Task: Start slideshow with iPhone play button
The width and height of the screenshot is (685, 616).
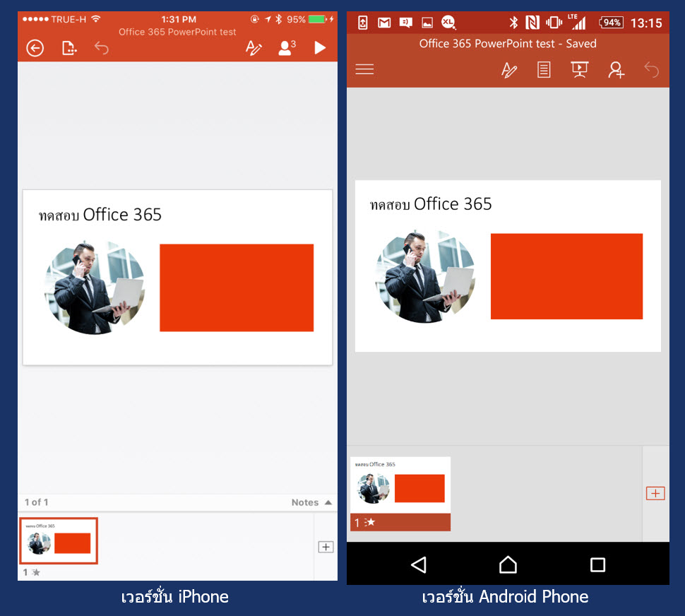Action: 320,47
